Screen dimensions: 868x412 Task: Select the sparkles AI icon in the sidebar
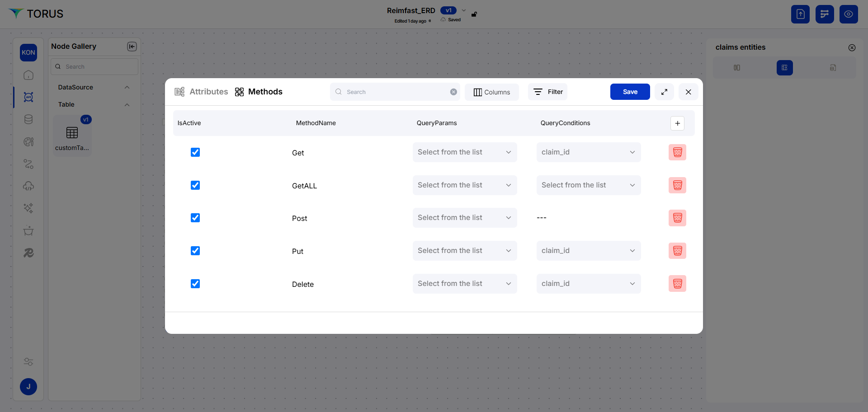28,208
